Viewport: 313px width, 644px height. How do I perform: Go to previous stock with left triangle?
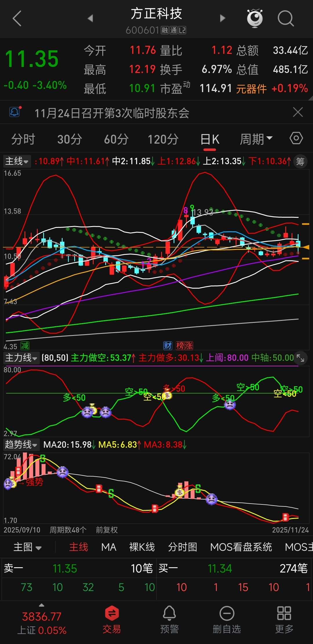point(90,18)
